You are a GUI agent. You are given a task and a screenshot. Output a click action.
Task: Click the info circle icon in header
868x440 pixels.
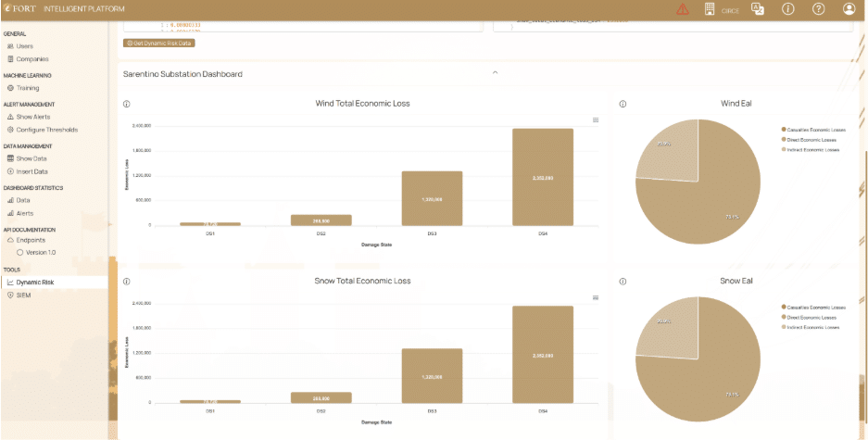pos(787,9)
